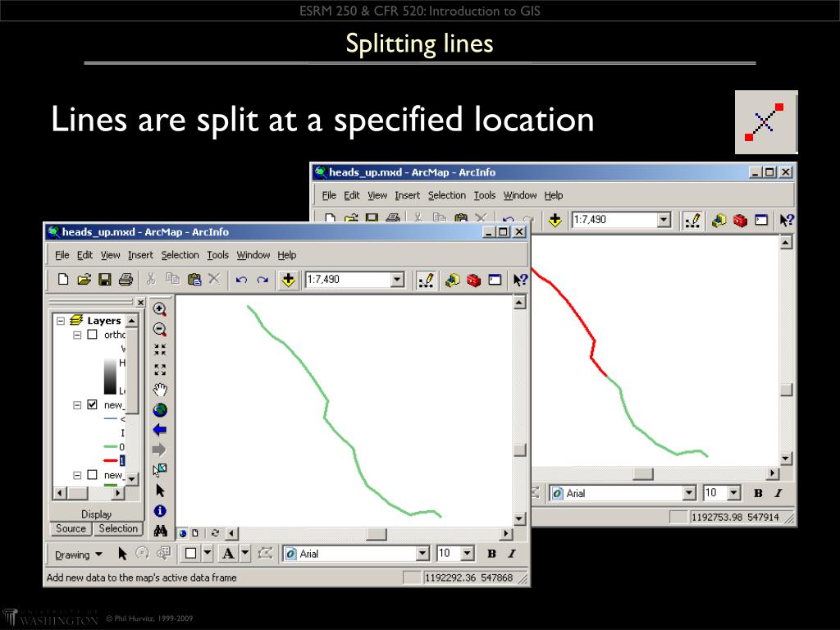Click Paste icon in front window
The width and height of the screenshot is (840, 630).
pyautogui.click(x=194, y=279)
